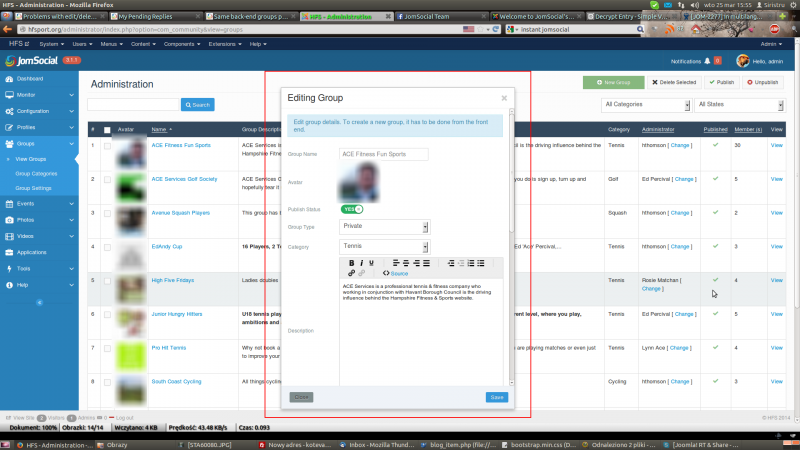Image resolution: width=800 pixels, height=450 pixels.
Task: Open the Group Type dropdown
Action: pyautogui.click(x=384, y=227)
